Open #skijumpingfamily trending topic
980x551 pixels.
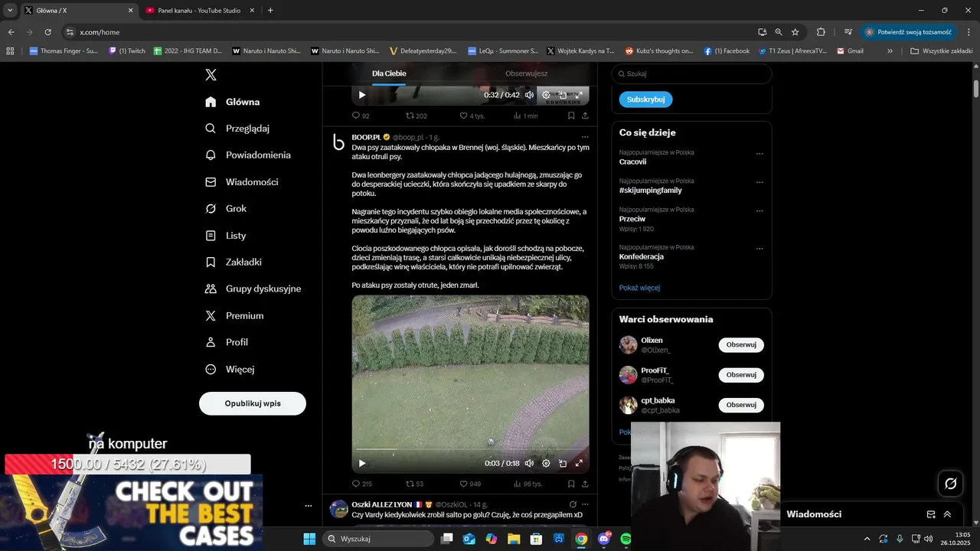pos(650,191)
